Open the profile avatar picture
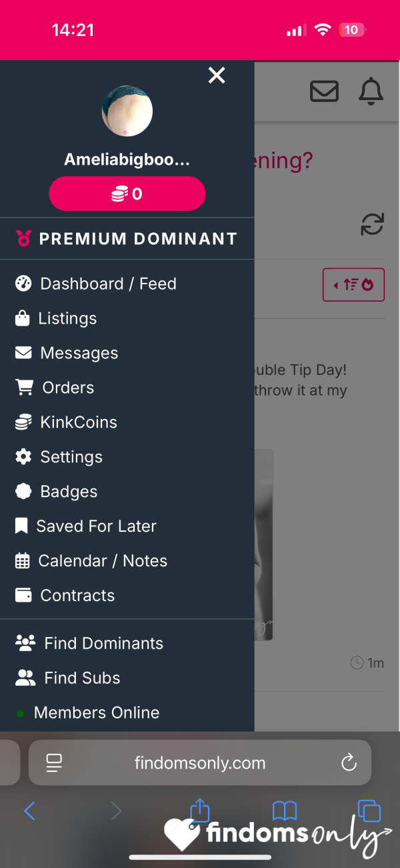400x868 pixels. [x=127, y=111]
